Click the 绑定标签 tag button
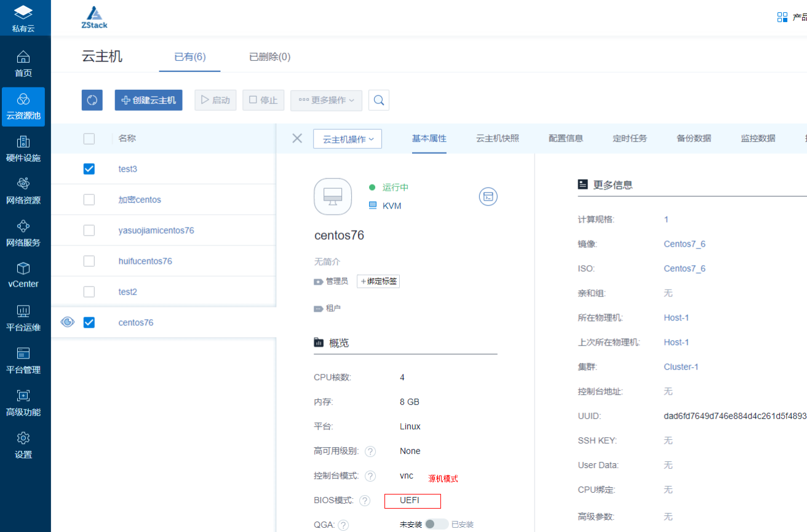The image size is (807, 532). (x=378, y=281)
